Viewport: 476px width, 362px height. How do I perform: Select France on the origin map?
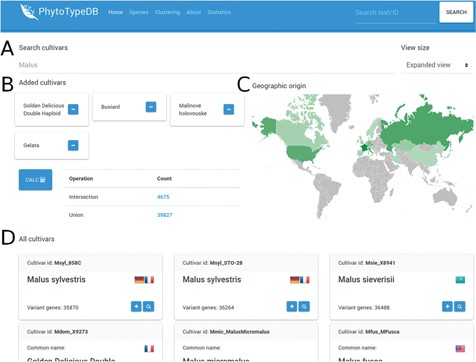coord(365,147)
